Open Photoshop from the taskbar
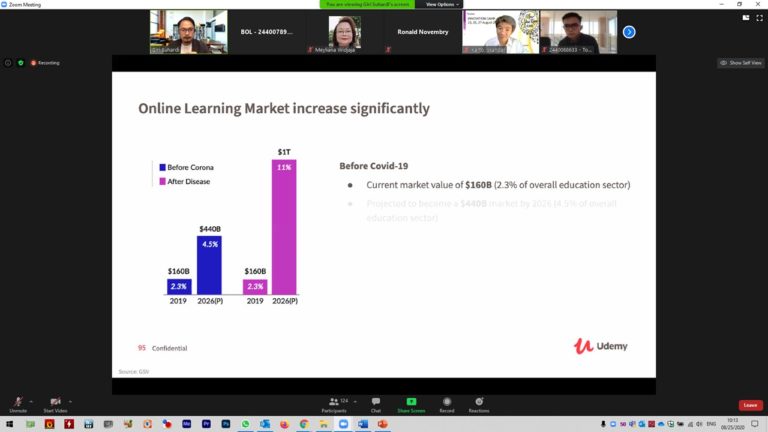768x432 pixels. tap(226, 424)
